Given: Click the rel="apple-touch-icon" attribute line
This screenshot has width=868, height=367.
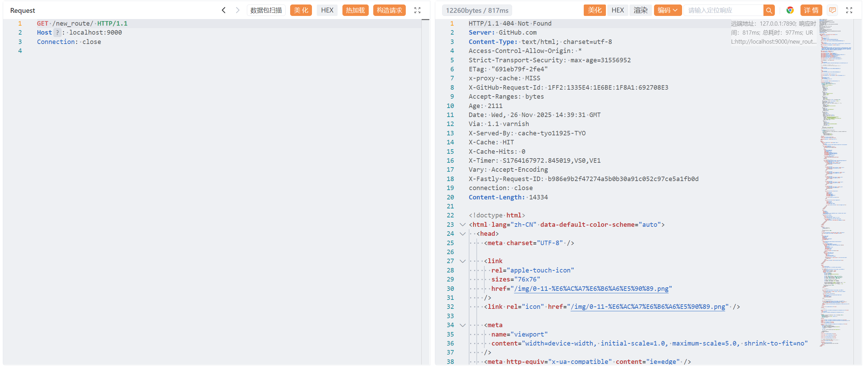Looking at the screenshot, I should pos(533,270).
